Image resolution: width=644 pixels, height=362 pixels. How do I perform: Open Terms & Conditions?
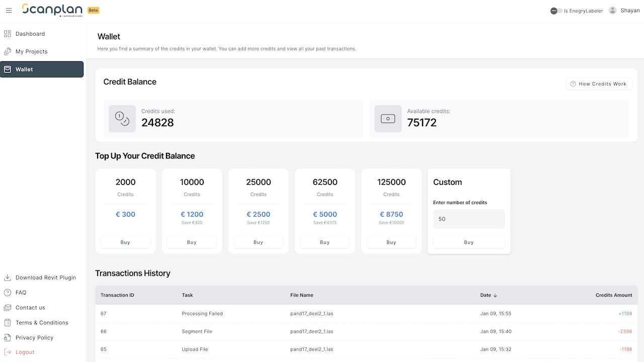(x=42, y=323)
